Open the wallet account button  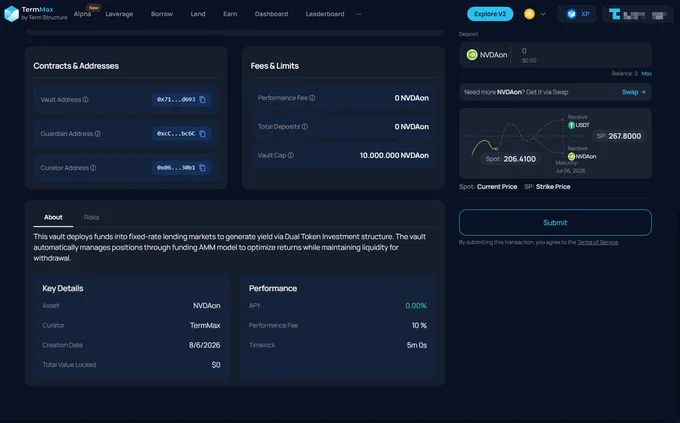pos(638,14)
